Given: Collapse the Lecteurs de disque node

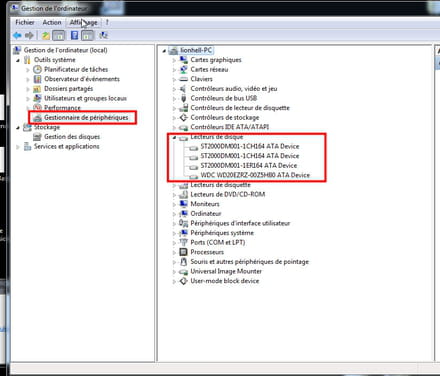Looking at the screenshot, I should pyautogui.click(x=174, y=137).
